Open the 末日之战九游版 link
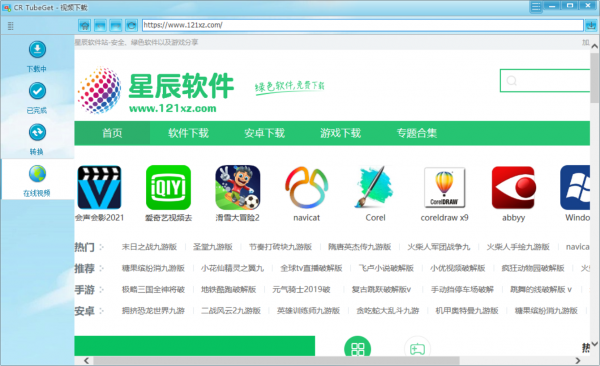 149,247
